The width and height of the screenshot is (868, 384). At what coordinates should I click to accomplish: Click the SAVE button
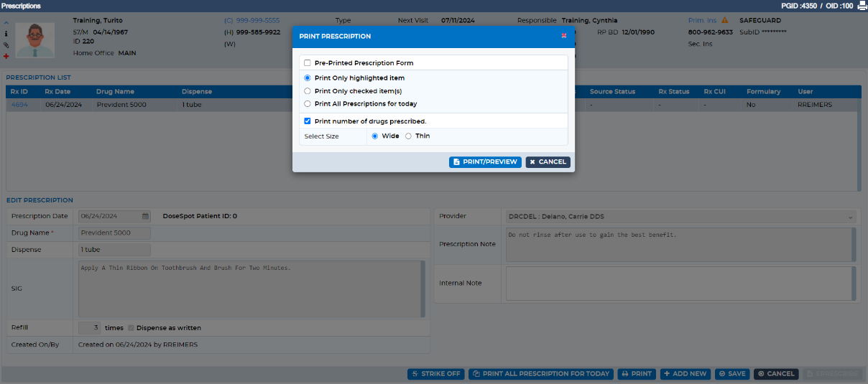click(x=732, y=374)
